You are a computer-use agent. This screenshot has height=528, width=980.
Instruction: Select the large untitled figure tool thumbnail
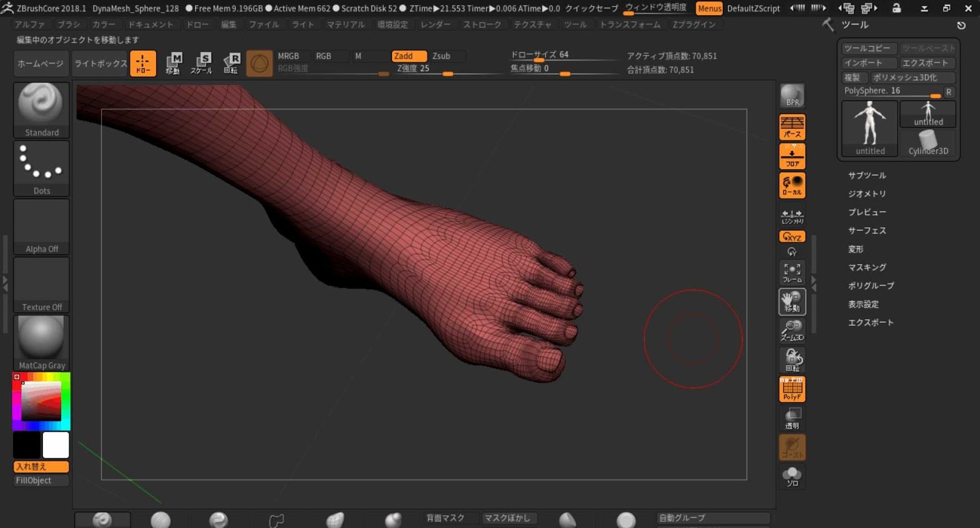(x=870, y=128)
